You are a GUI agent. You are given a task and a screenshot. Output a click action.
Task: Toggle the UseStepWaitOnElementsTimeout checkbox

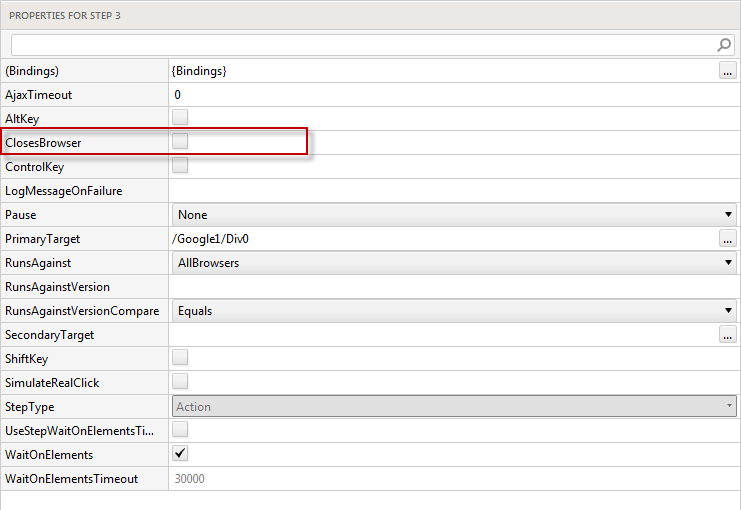click(180, 430)
